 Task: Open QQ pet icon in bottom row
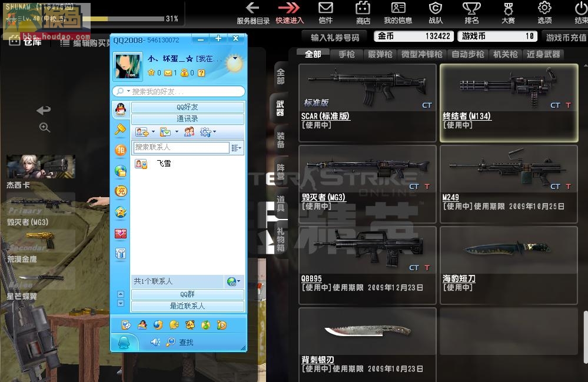tap(190, 325)
